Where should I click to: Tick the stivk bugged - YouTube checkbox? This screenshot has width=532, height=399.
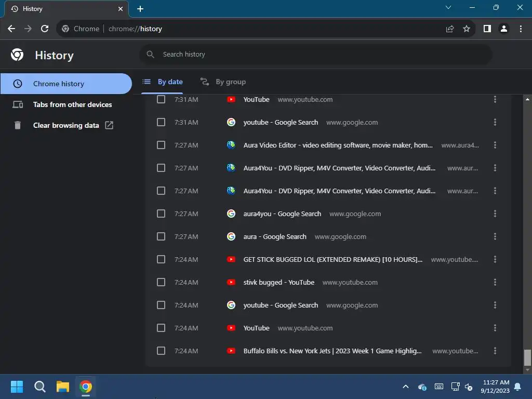pyautogui.click(x=161, y=282)
